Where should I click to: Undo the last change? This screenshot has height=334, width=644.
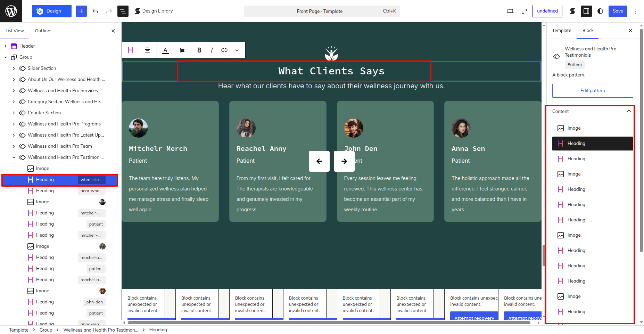[x=95, y=11]
